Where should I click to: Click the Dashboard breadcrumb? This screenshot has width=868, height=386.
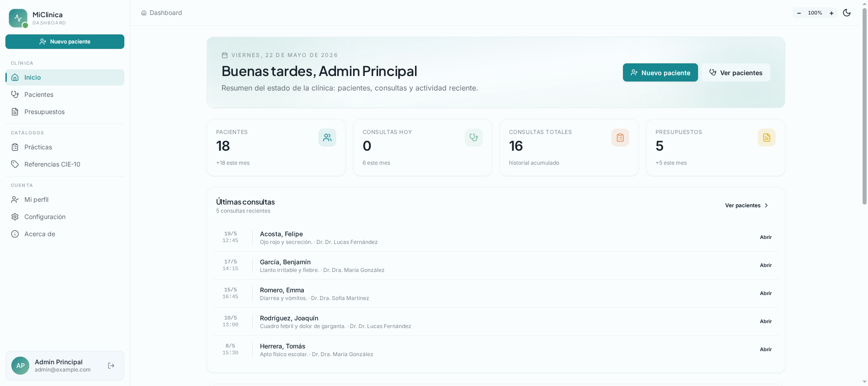point(161,13)
